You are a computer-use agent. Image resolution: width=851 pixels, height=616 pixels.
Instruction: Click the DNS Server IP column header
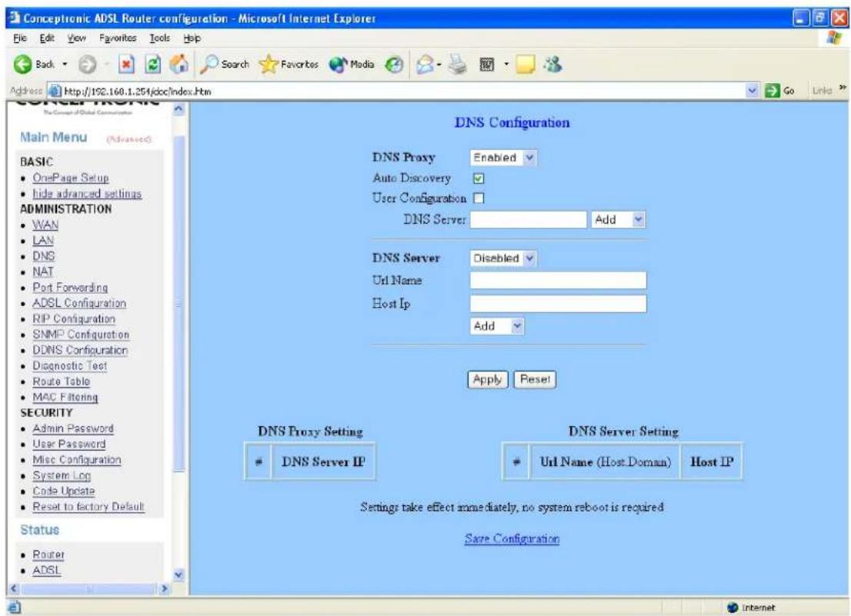click(x=323, y=462)
